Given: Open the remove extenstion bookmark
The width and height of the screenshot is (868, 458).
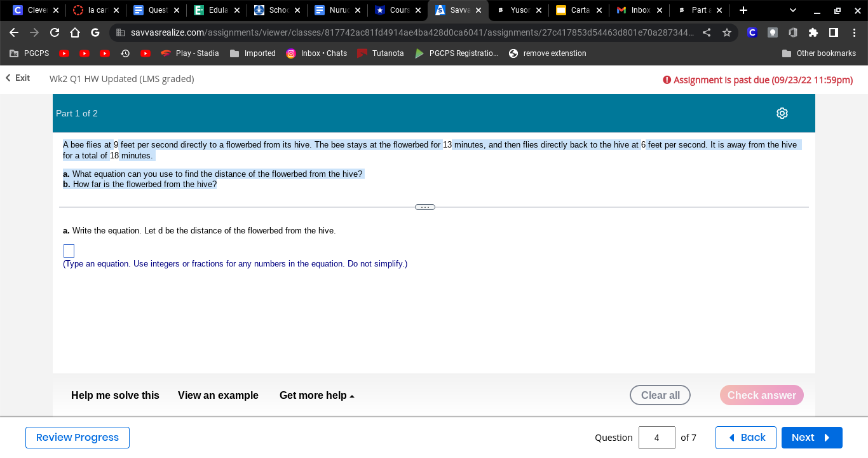Looking at the screenshot, I should (548, 53).
